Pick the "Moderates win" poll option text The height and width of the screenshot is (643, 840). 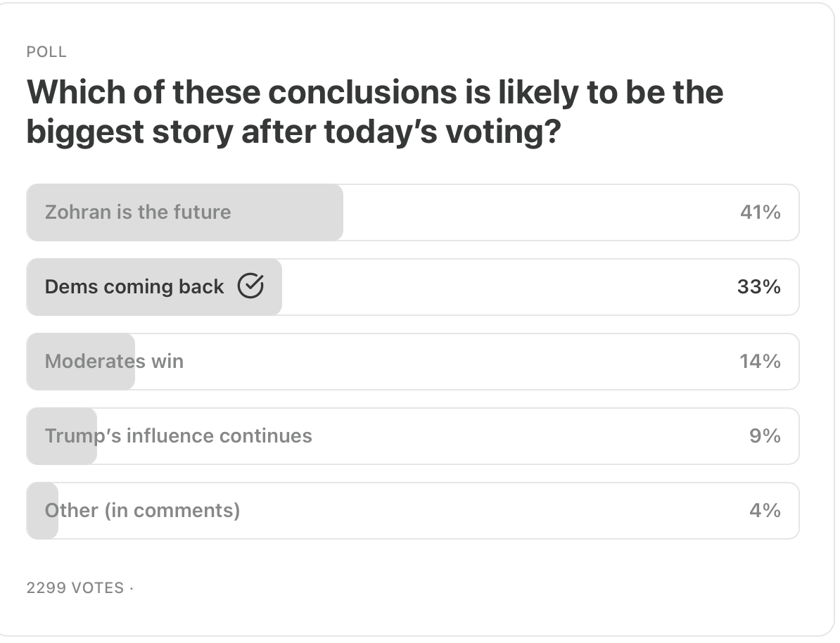coord(114,362)
